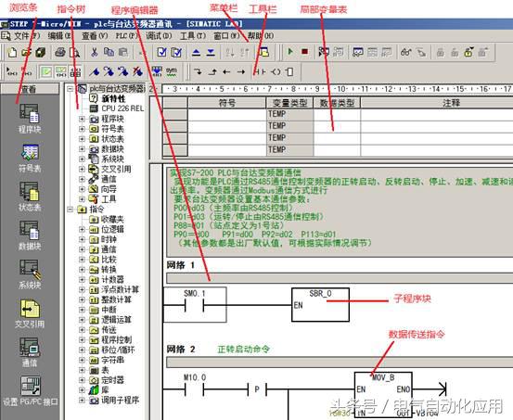Expand the 定时器 instruction folder
This screenshot has height=420, width=513.
[x=82, y=380]
